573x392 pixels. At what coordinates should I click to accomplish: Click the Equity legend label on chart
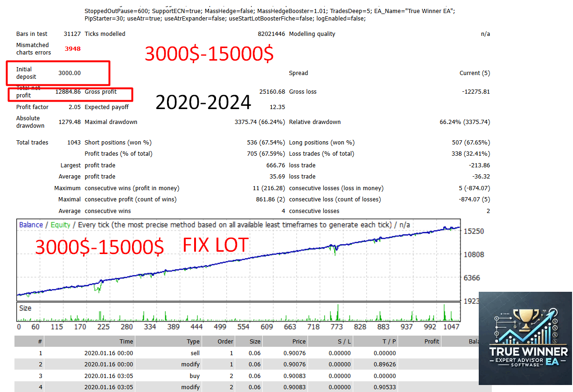point(61,225)
